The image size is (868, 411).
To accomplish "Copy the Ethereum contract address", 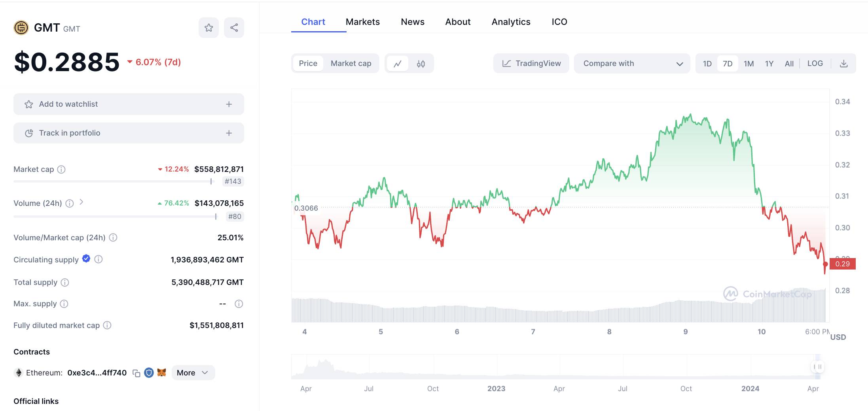I will tap(136, 373).
